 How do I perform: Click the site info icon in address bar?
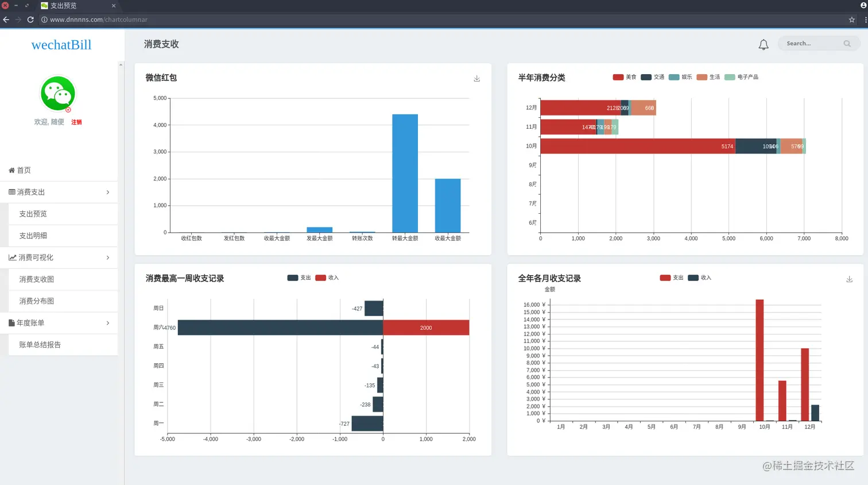(44, 20)
